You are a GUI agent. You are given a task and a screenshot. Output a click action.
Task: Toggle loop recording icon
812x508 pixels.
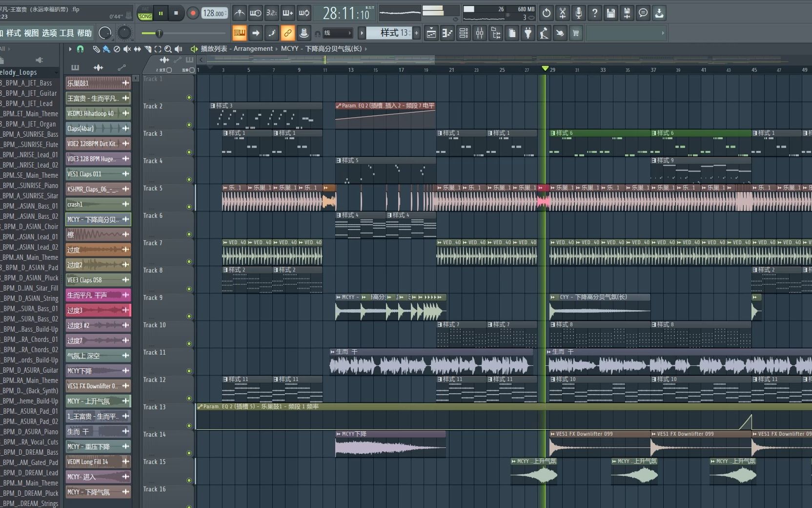pos(304,13)
